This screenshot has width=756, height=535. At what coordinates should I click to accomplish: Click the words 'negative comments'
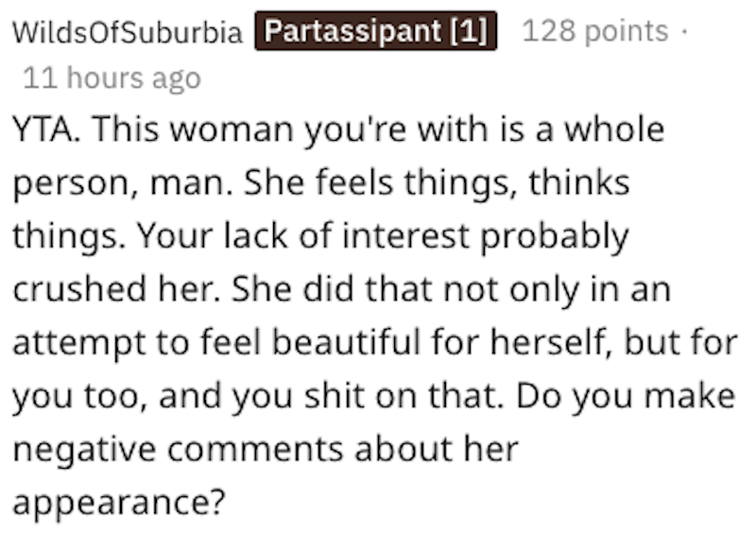pos(178,449)
